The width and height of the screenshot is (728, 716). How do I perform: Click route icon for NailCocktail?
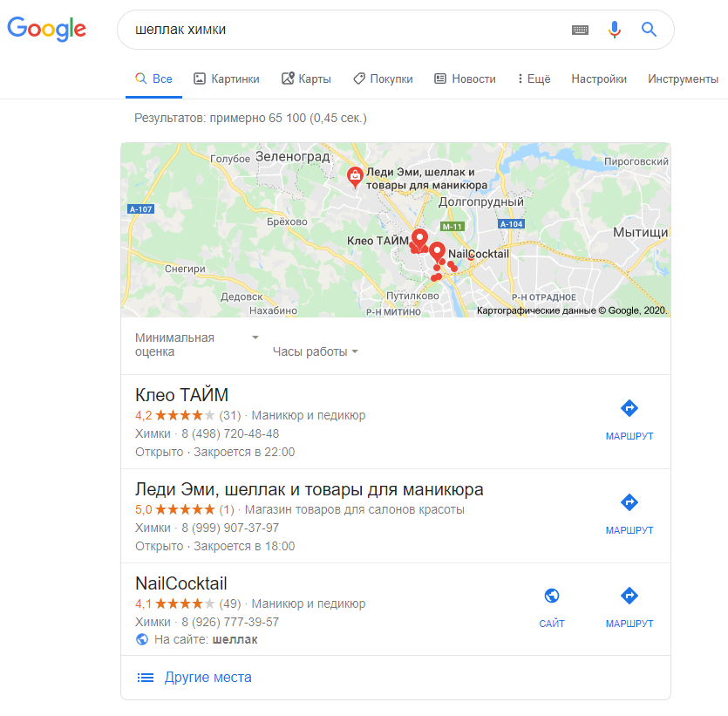click(629, 596)
